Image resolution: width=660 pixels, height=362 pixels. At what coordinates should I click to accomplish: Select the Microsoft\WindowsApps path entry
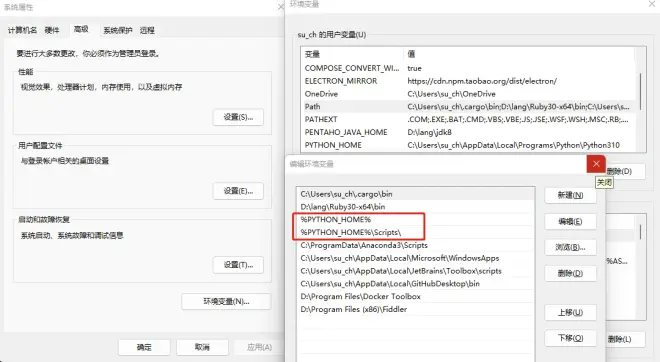point(415,258)
